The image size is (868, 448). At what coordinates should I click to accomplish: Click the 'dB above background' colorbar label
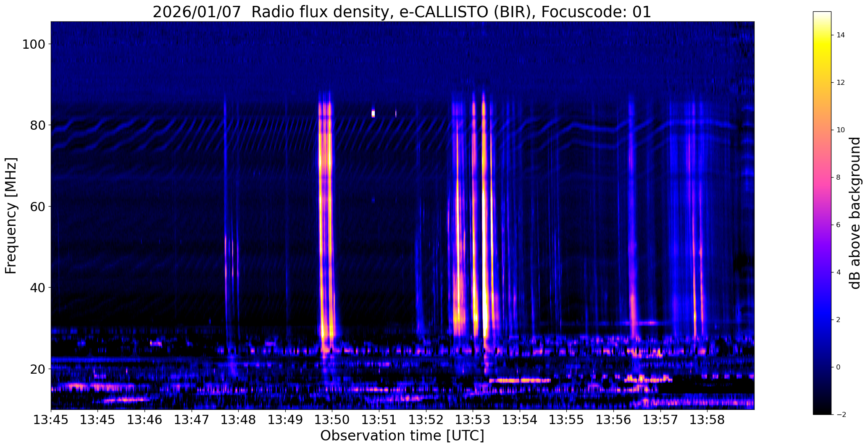(855, 213)
